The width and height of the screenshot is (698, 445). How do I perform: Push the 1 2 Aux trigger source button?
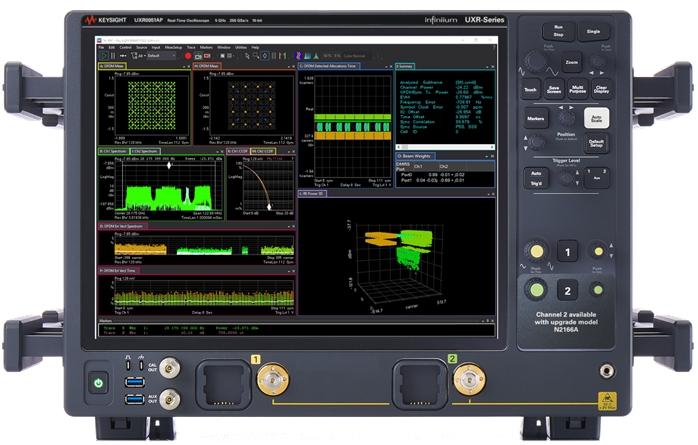597,178
